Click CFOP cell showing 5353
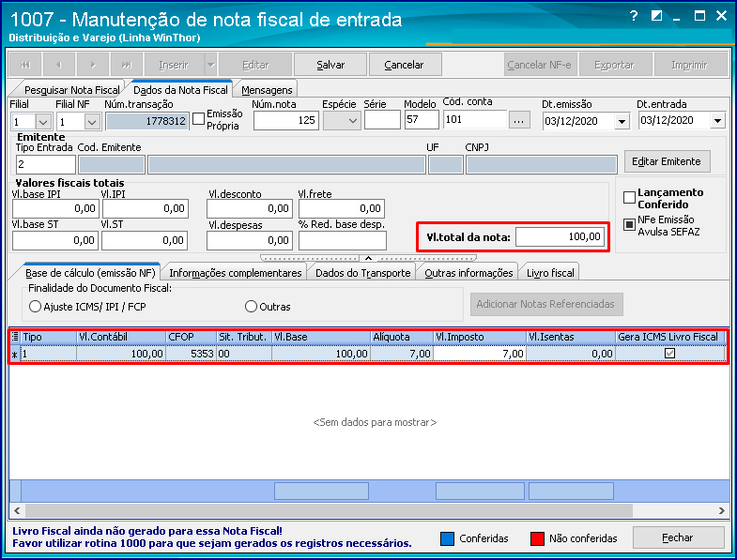This screenshot has width=737, height=560. [x=191, y=354]
